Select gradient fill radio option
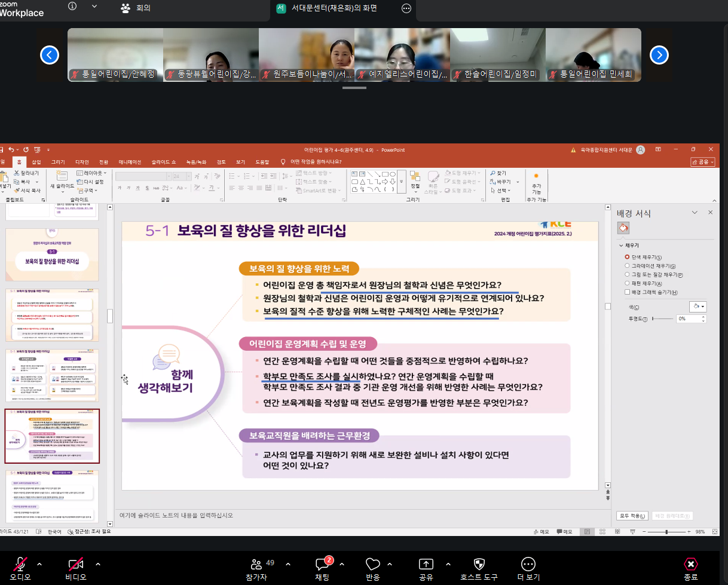Image resolution: width=728 pixels, height=585 pixels. point(627,266)
